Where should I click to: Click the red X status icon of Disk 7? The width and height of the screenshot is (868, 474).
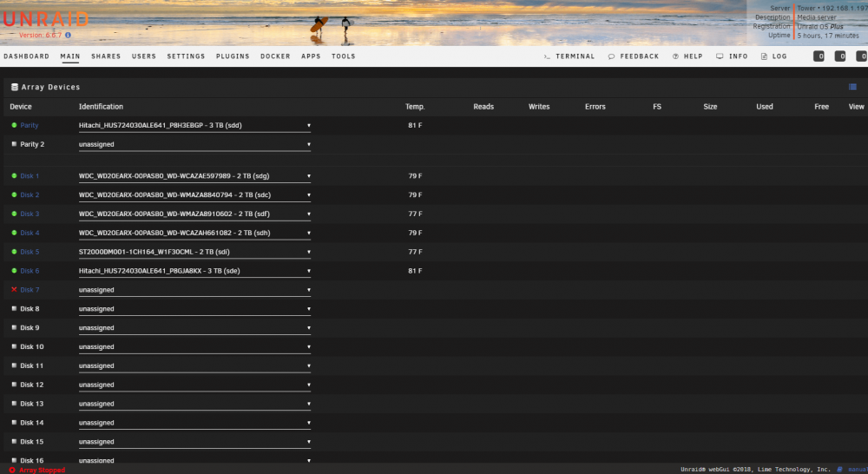15,290
